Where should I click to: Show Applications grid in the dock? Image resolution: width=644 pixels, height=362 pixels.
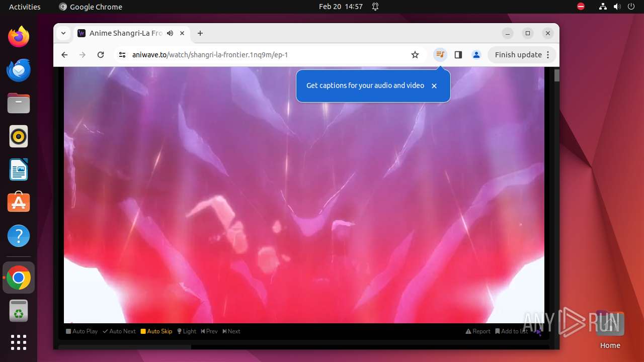tap(19, 342)
